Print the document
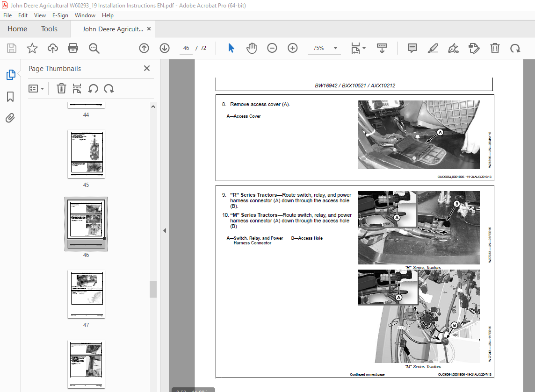Image resolution: width=535 pixels, height=392 pixels. tap(73, 48)
